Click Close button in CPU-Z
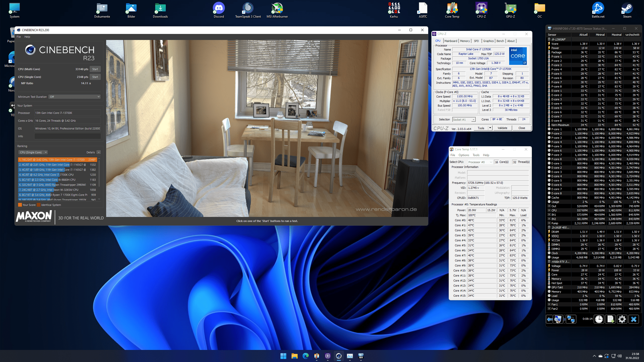 coord(522,128)
